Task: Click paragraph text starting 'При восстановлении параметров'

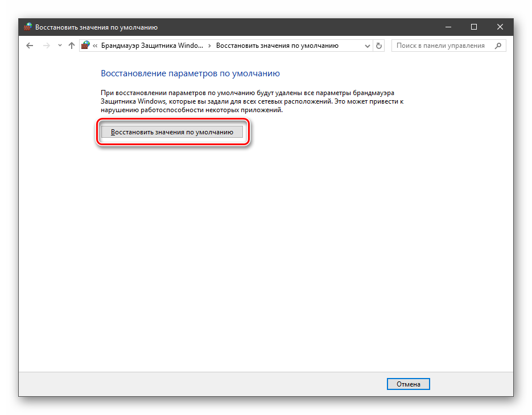Action: [x=252, y=101]
